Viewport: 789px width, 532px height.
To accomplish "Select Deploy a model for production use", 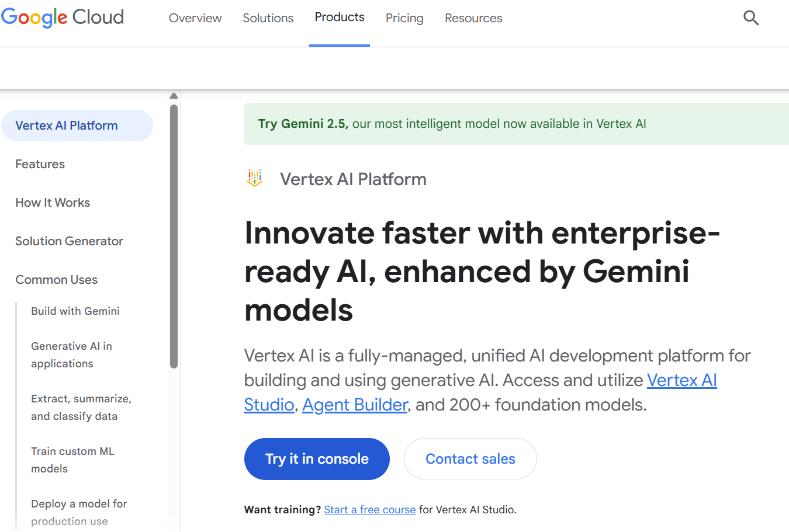I will click(79, 513).
